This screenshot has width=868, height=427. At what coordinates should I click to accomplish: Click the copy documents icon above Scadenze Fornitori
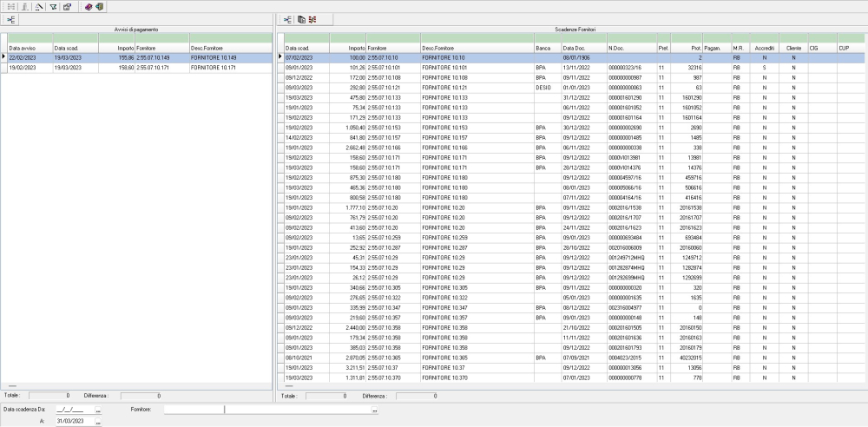[301, 18]
